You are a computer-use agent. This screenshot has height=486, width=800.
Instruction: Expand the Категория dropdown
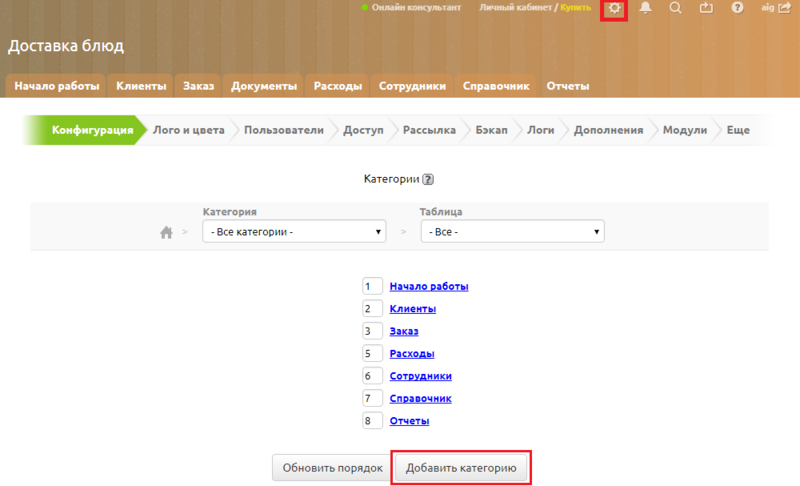point(294,231)
